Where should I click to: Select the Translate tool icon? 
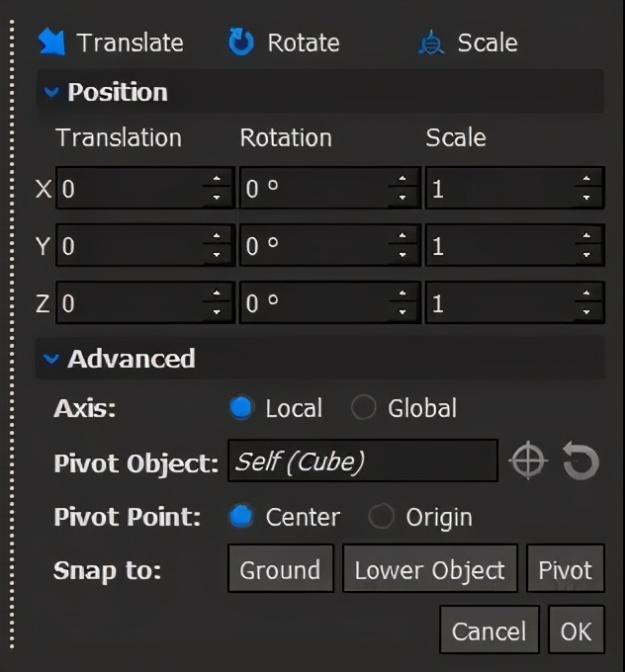pyautogui.click(x=50, y=42)
